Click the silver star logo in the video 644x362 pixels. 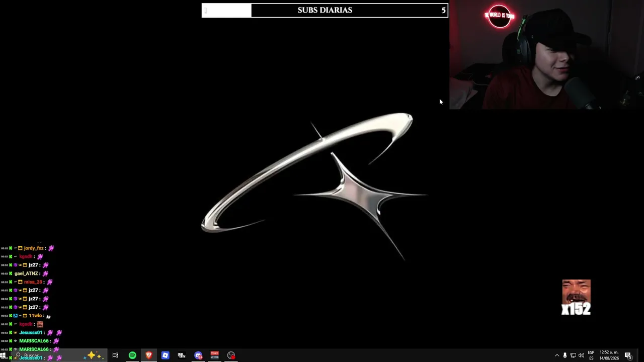[314, 186]
